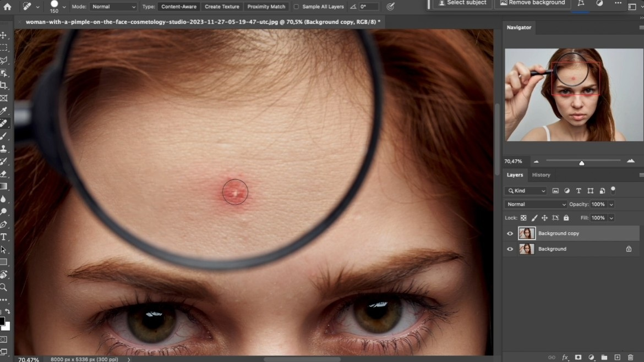Add a layer mask
The height and width of the screenshot is (362, 644).
tap(578, 358)
